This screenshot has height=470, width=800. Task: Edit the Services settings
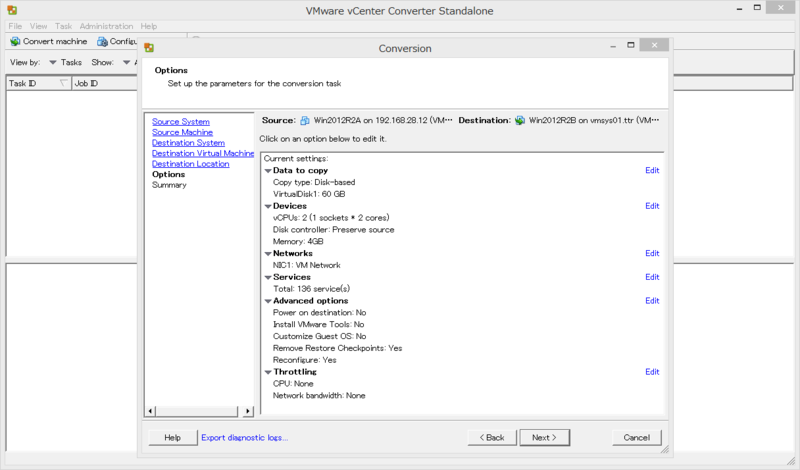pos(652,277)
